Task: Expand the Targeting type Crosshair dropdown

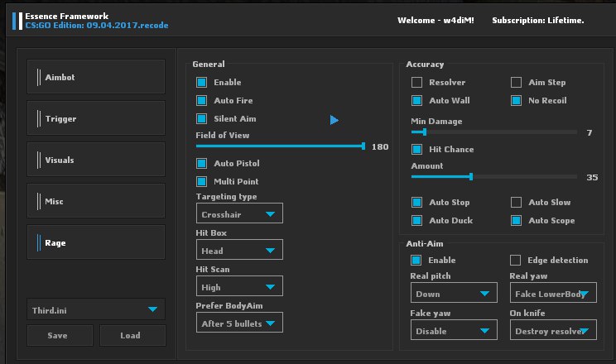Action: tap(239, 214)
